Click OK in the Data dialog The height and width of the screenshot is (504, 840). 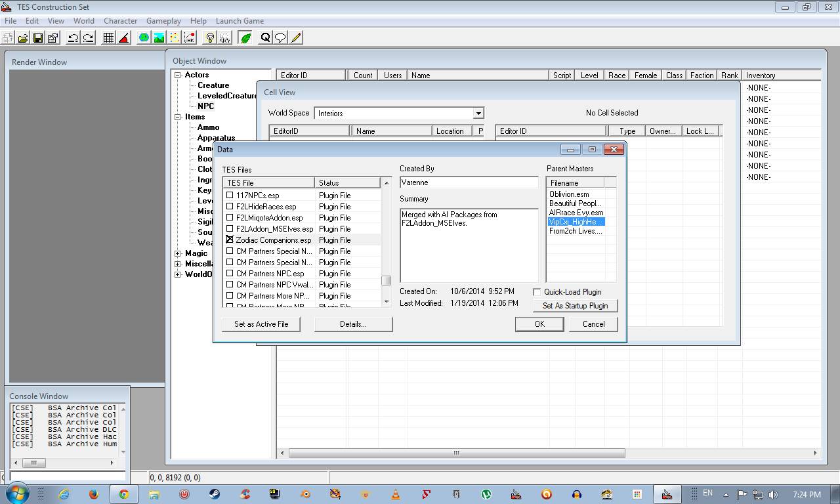539,324
